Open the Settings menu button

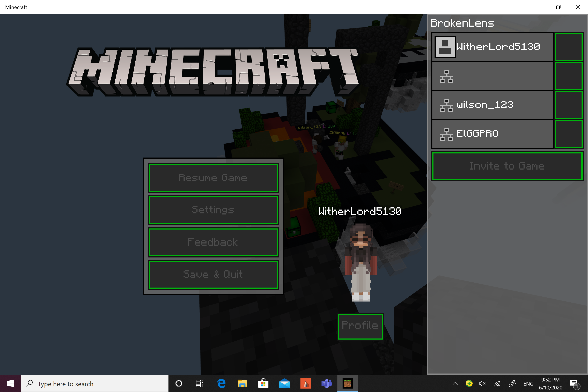[213, 210]
